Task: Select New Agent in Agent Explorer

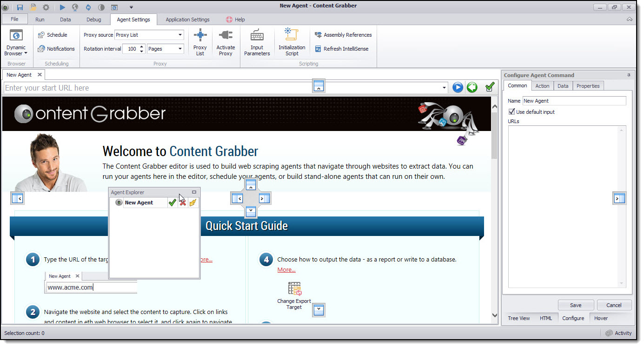Action: tap(139, 203)
